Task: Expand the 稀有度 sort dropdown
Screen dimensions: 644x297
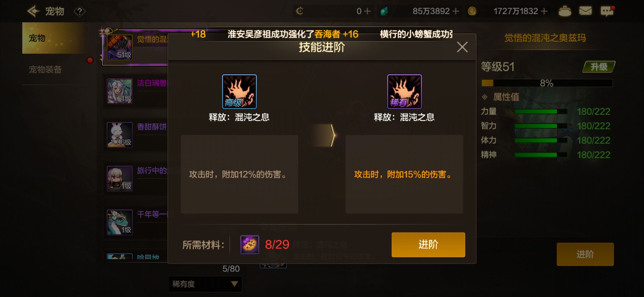Action: pyautogui.click(x=205, y=284)
